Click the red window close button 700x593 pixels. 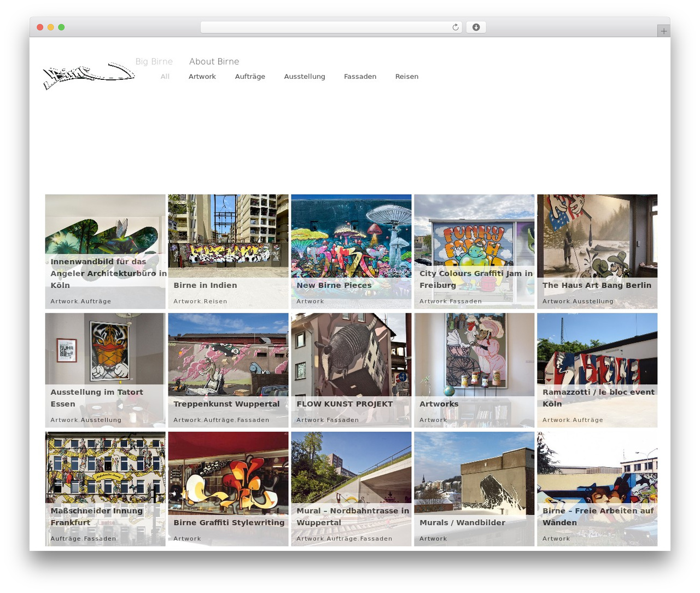[40, 27]
